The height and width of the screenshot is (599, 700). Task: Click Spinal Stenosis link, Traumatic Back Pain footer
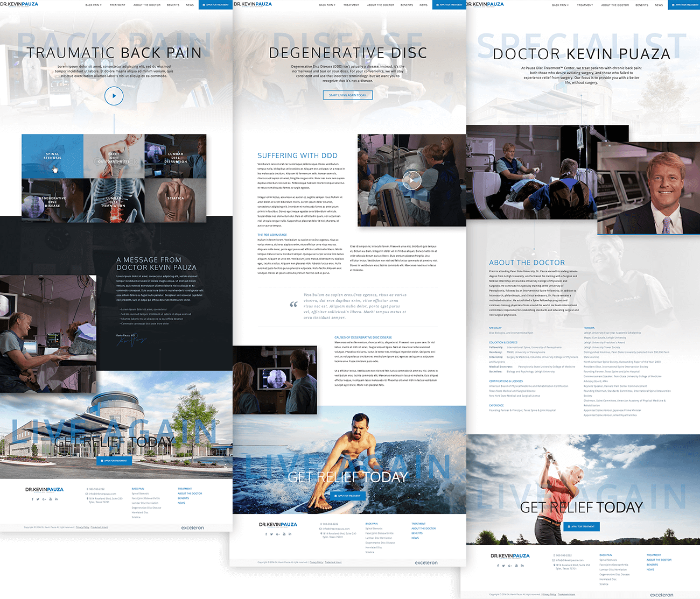pos(140,494)
